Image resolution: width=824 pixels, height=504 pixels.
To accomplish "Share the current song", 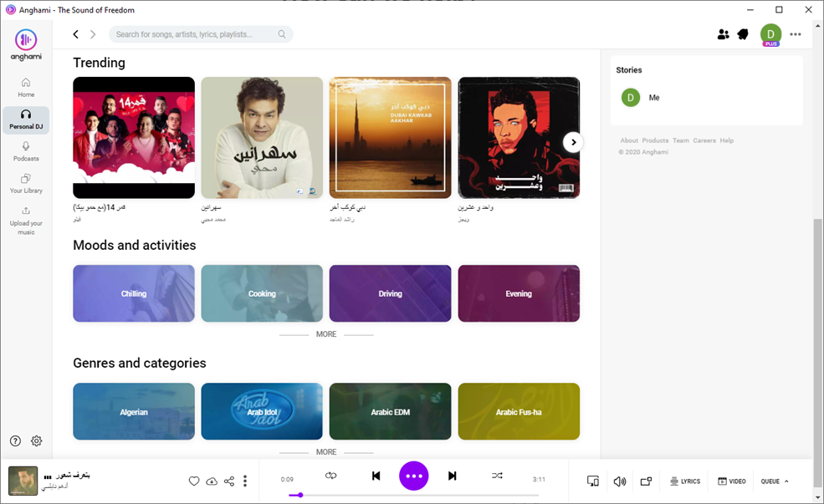I will [x=229, y=481].
